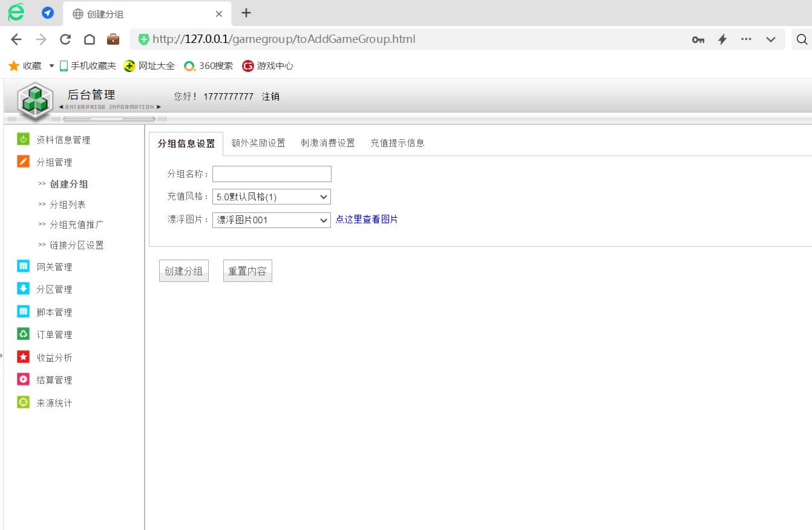Image resolution: width=812 pixels, height=530 pixels.
Task: Click the red star 收益分析 icon
Action: click(23, 357)
